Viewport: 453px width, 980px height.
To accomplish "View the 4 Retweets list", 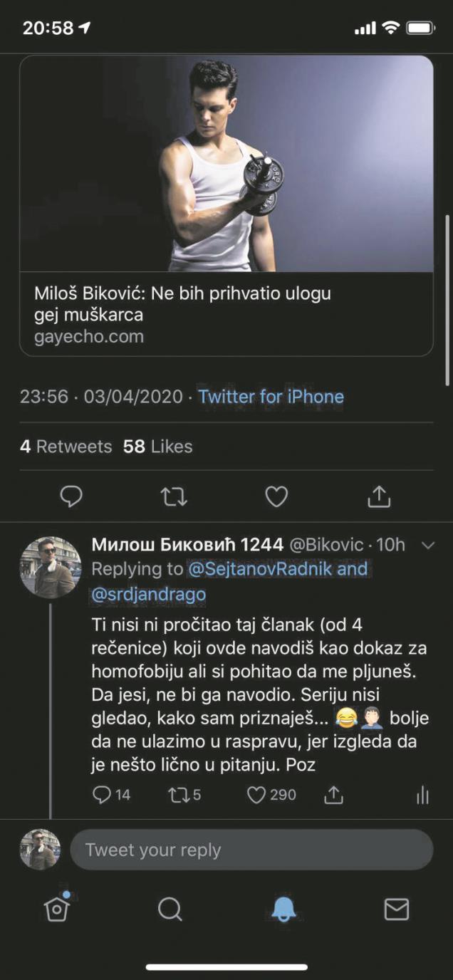I will 66,447.
